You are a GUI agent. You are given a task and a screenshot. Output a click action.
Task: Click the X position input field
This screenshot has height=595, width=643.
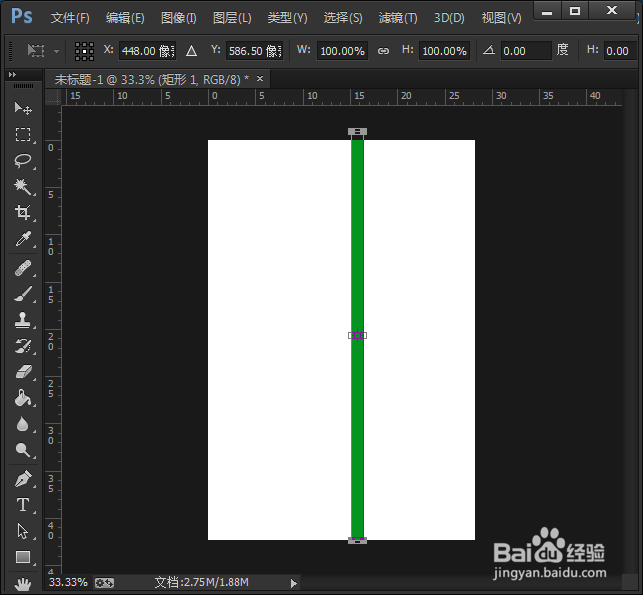point(147,51)
